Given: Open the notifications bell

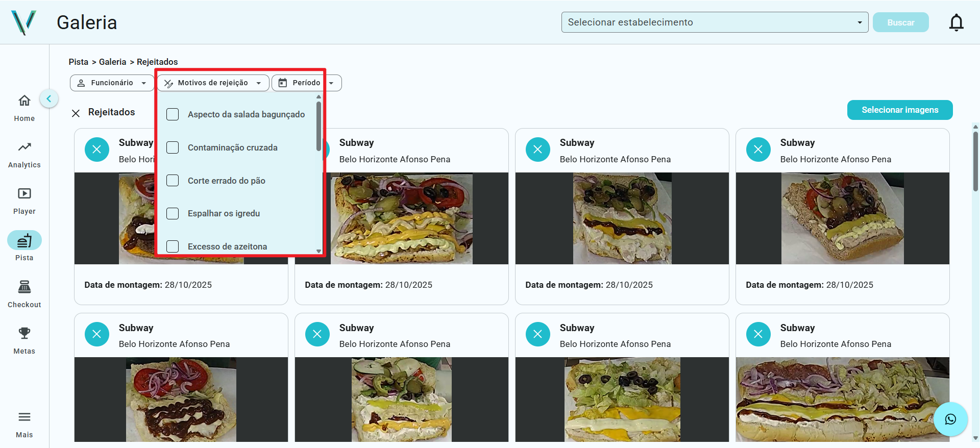Looking at the screenshot, I should coord(956,22).
